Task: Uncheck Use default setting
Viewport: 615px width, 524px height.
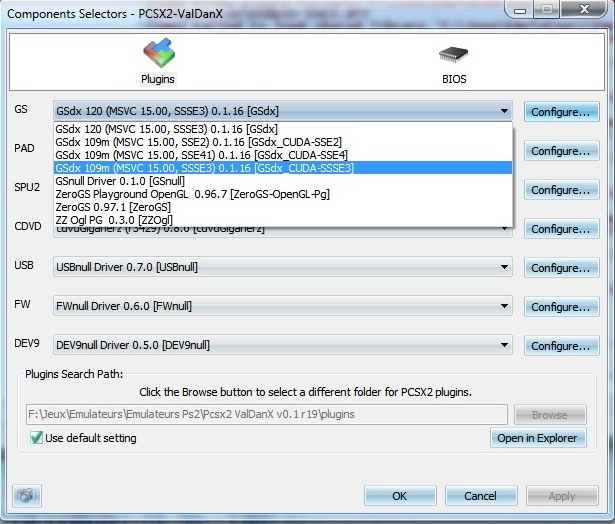Action: point(36,438)
